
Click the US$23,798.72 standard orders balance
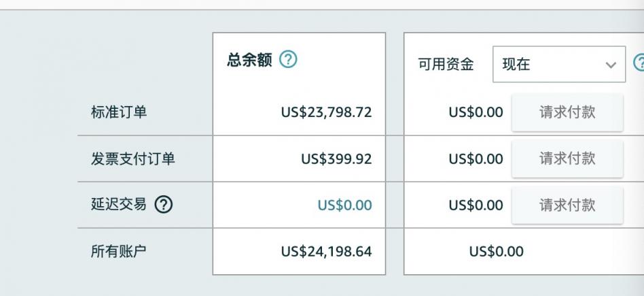[326, 112]
